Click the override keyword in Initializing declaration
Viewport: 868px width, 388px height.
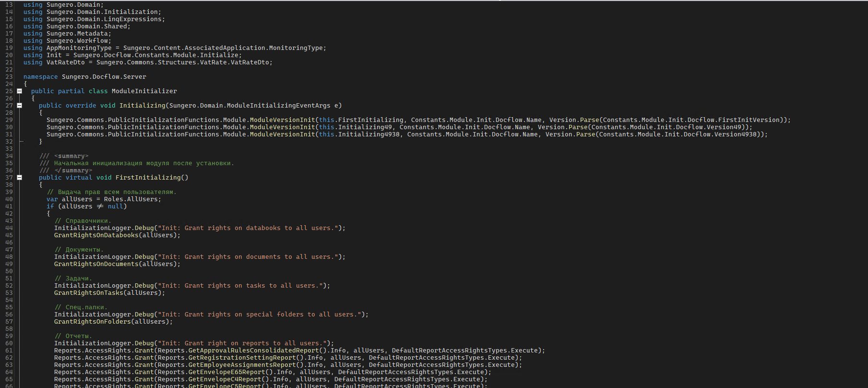pyautogui.click(x=81, y=106)
